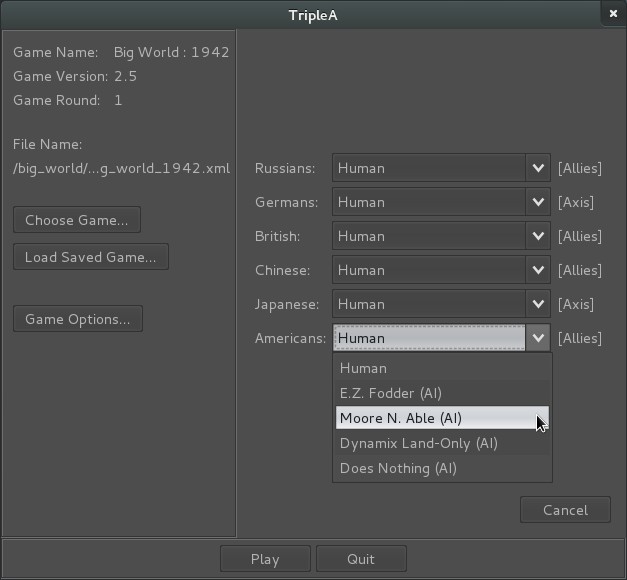Click the Chinese label
The height and width of the screenshot is (580, 627).
click(283, 270)
